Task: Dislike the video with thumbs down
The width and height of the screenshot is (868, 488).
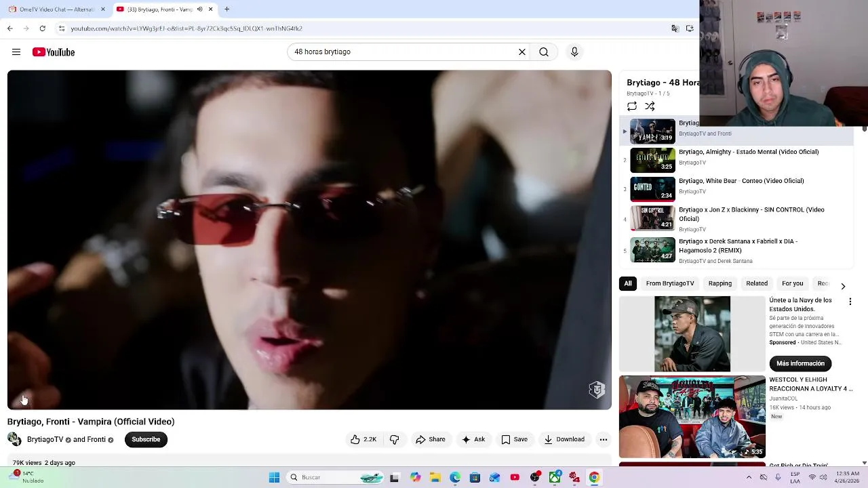Action: click(395, 439)
